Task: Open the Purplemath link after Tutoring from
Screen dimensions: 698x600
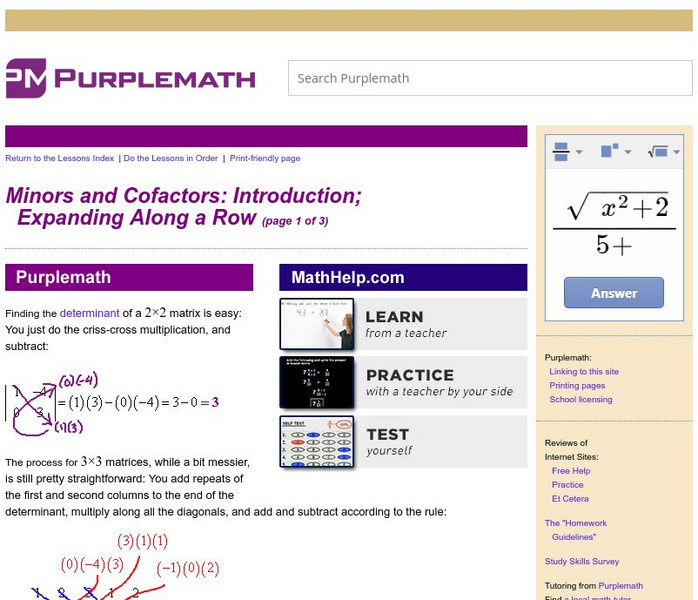Action: coord(621,586)
